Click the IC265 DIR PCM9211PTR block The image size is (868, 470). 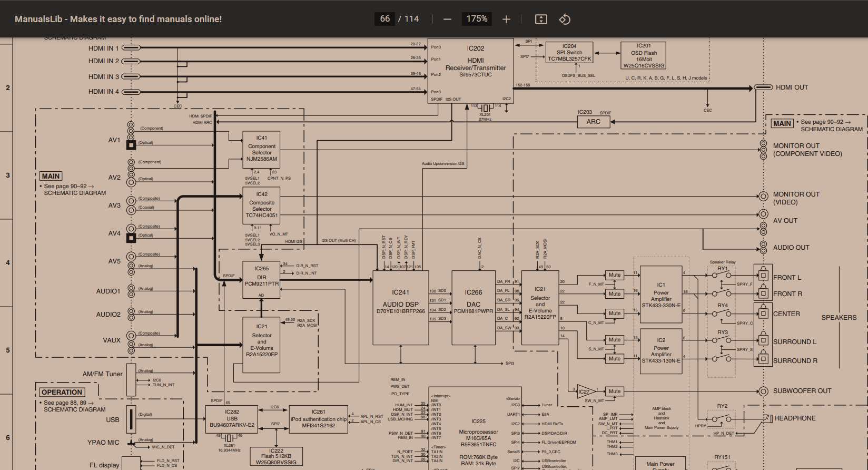coord(261,279)
